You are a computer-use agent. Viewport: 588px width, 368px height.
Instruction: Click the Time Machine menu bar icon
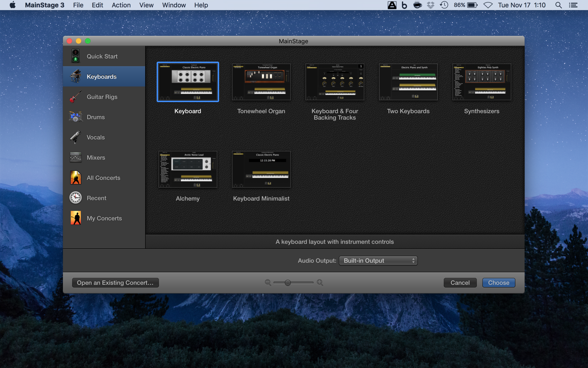click(444, 5)
